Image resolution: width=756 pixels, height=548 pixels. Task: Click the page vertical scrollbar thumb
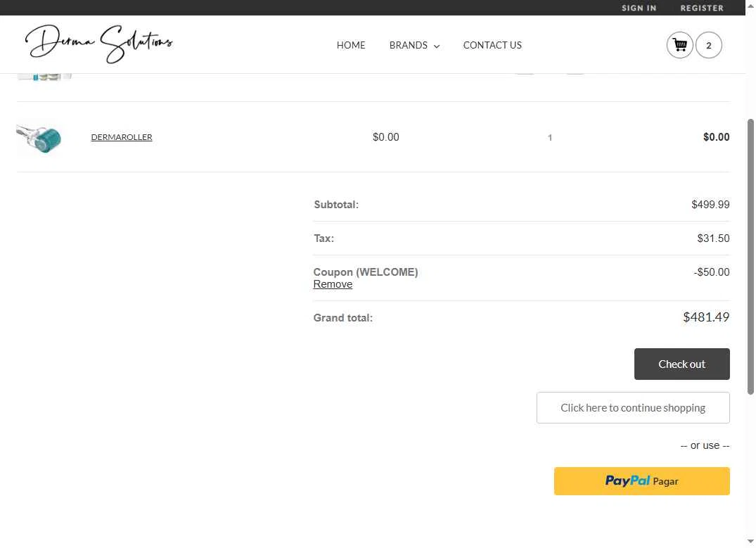point(750,257)
